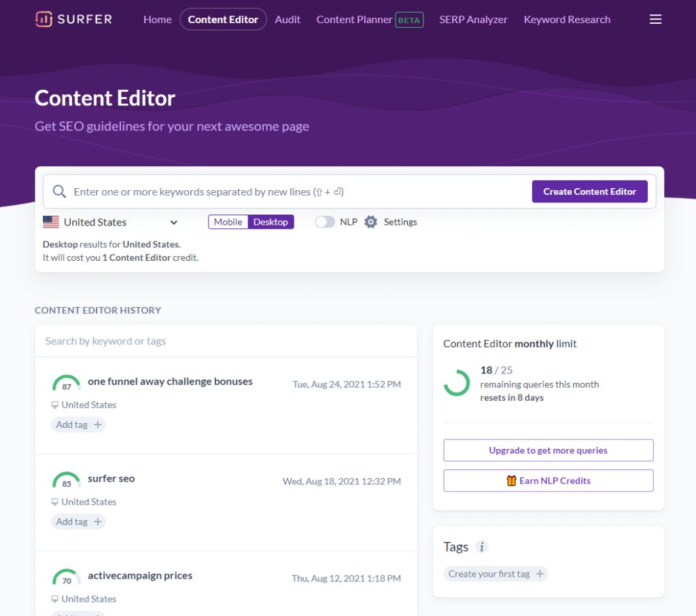The image size is (696, 616).
Task: Click the Earn NLP Credits button
Action: pos(549,481)
